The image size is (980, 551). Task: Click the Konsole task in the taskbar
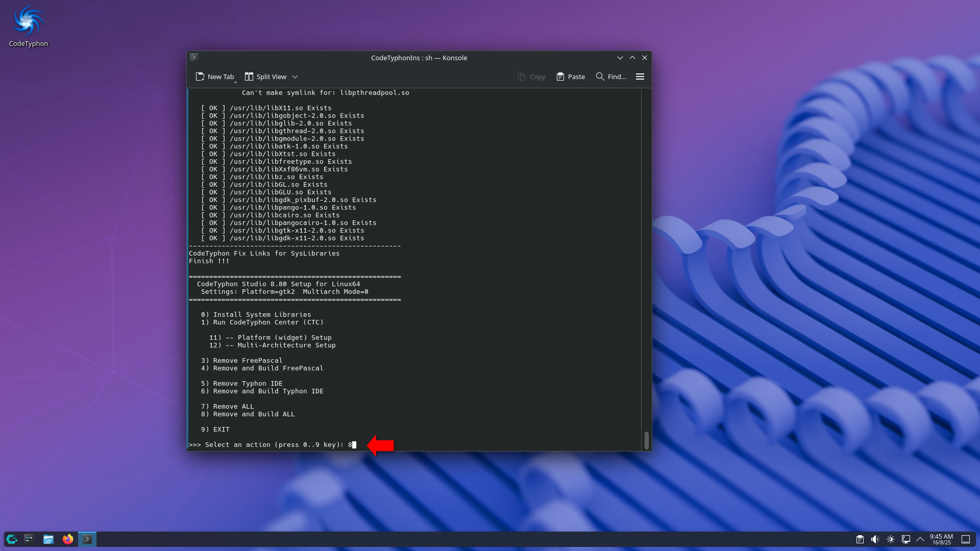(x=87, y=539)
